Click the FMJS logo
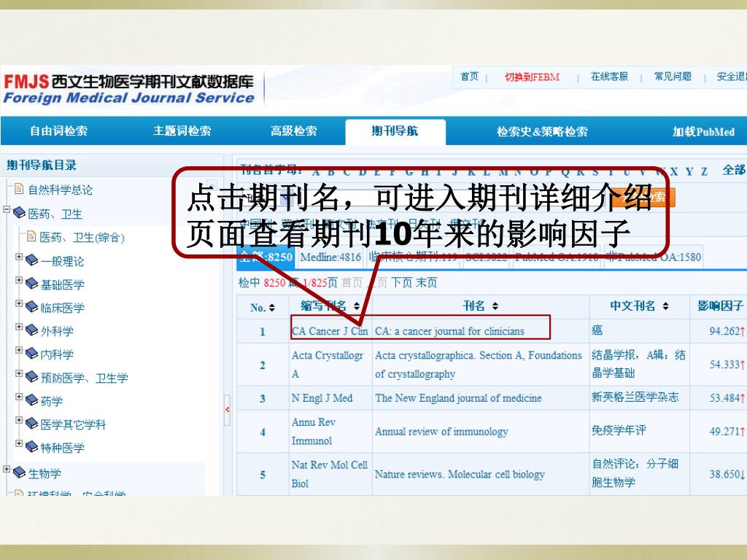The width and height of the screenshot is (747, 560). [129, 89]
